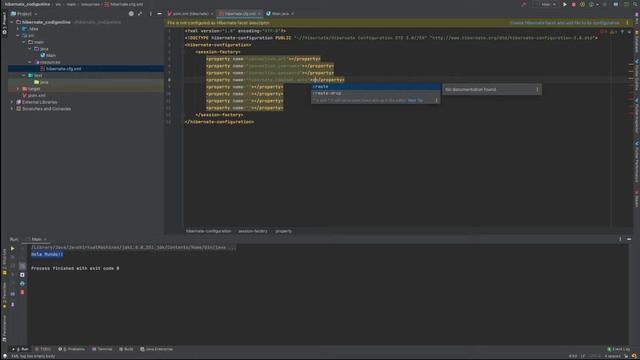The height and width of the screenshot is (360, 640).
Task: Click the 'hibernate-configuration' editor breadcrumb
Action: (x=208, y=231)
